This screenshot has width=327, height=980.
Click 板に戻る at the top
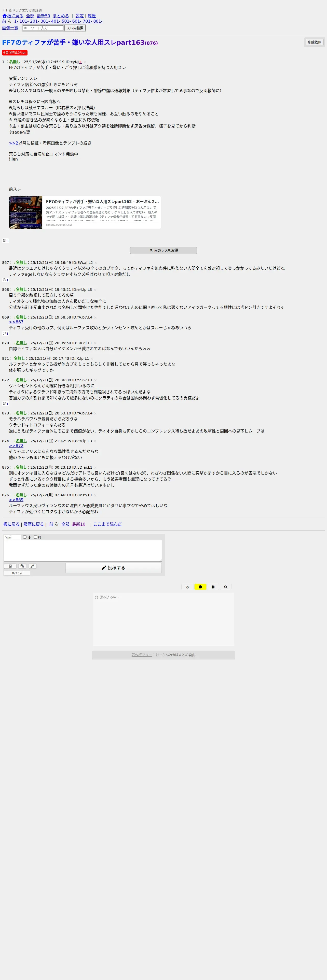pyautogui.click(x=15, y=16)
